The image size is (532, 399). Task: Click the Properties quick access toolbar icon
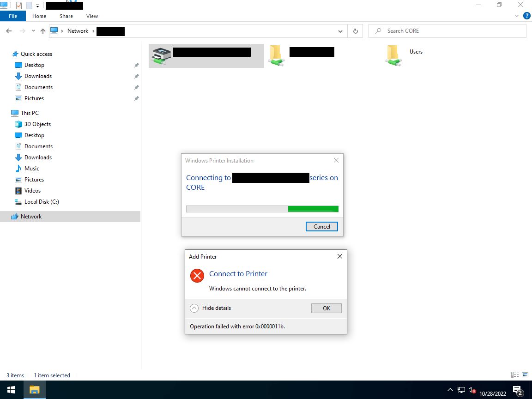pos(19,6)
